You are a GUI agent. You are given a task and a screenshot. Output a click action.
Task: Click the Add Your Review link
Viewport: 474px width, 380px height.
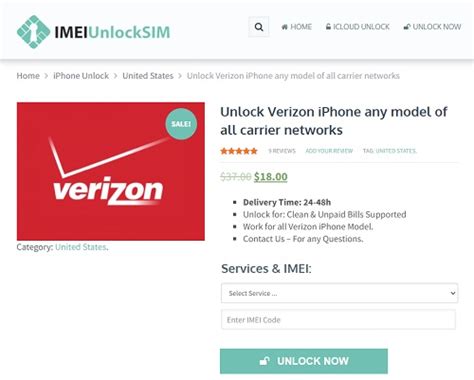[x=329, y=151]
